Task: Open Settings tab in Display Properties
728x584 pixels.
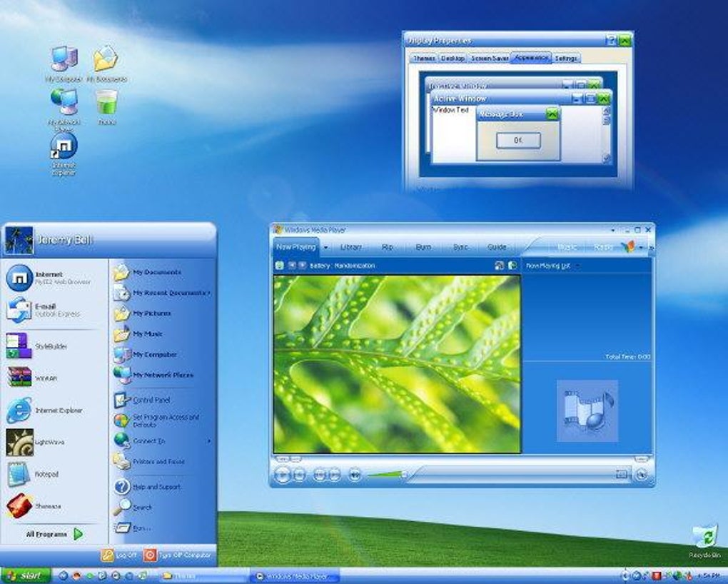Action: click(x=566, y=59)
